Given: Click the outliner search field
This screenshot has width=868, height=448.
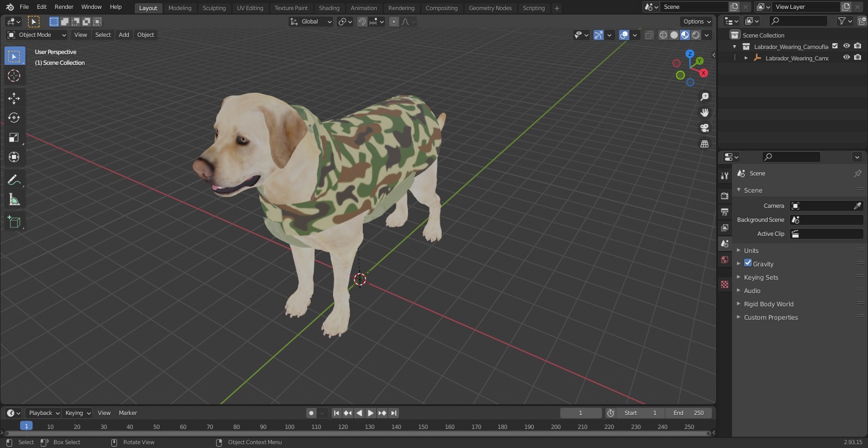Looking at the screenshot, I should 798,21.
